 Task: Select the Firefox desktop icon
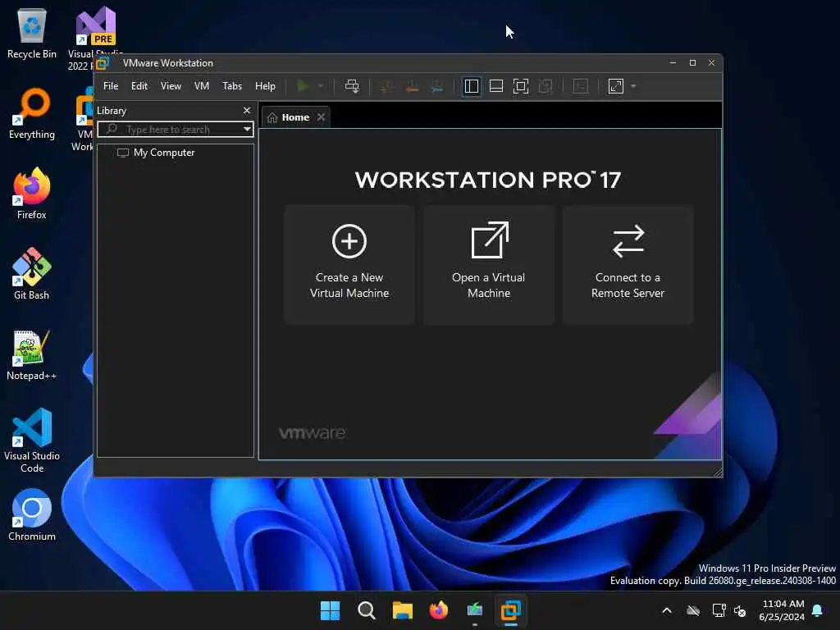click(32, 194)
